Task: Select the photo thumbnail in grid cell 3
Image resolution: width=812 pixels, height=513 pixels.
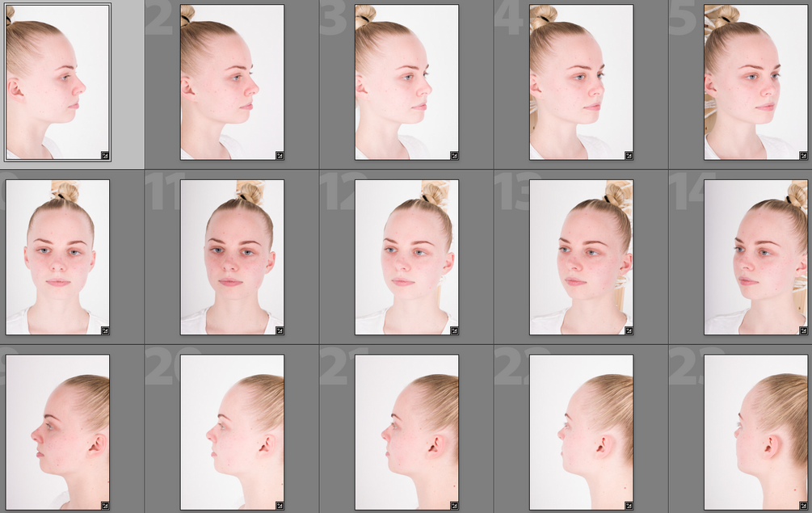Action: (406, 82)
